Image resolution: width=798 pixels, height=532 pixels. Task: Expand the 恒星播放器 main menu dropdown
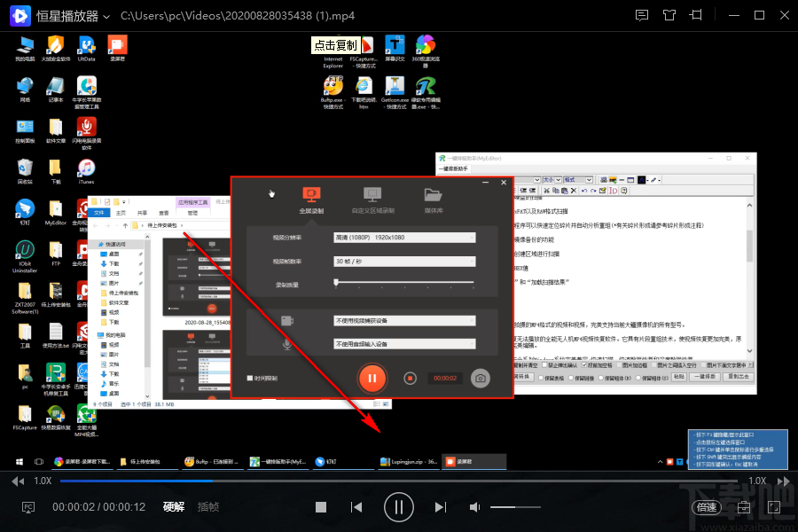(x=106, y=16)
